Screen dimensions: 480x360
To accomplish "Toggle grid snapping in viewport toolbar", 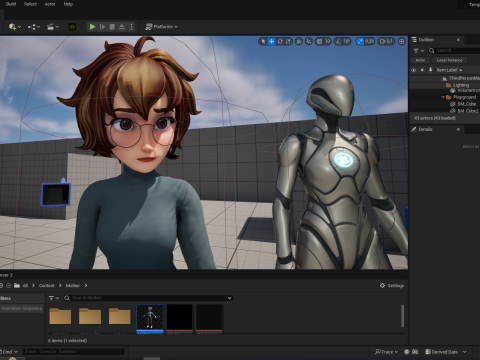I will click(x=319, y=41).
